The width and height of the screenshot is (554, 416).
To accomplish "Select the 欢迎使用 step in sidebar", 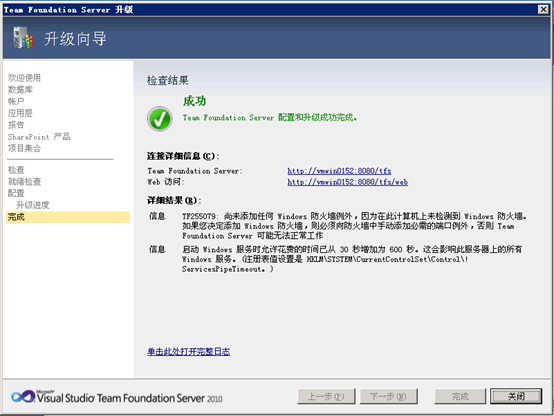I will click(24, 78).
